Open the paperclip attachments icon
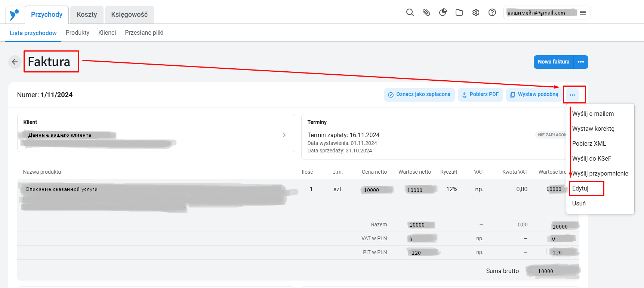The image size is (644, 288). pos(426,12)
